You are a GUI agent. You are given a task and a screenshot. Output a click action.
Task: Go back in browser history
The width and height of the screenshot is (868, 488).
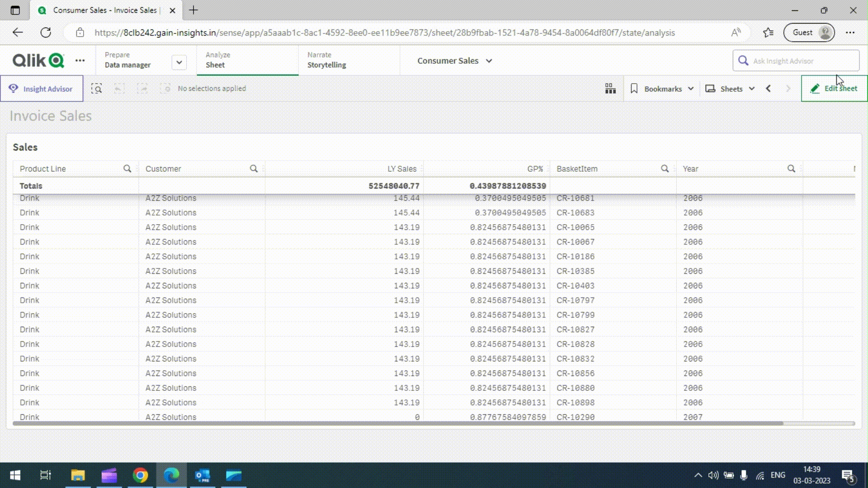coord(18,33)
